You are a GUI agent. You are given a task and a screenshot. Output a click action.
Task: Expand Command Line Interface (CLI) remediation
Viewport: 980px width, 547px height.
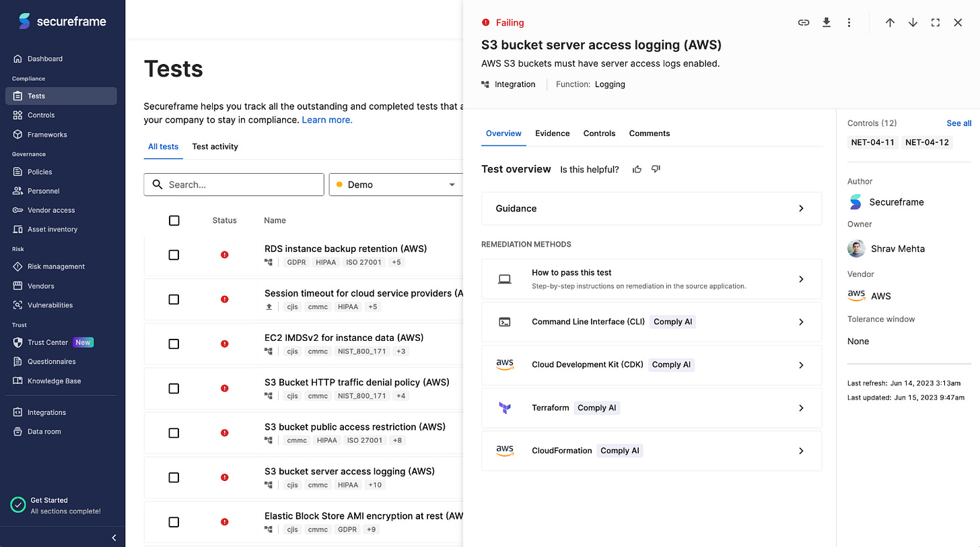652,322
